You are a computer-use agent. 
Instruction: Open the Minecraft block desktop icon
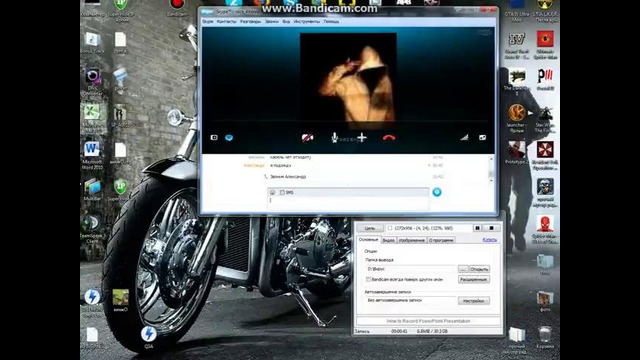click(120, 300)
